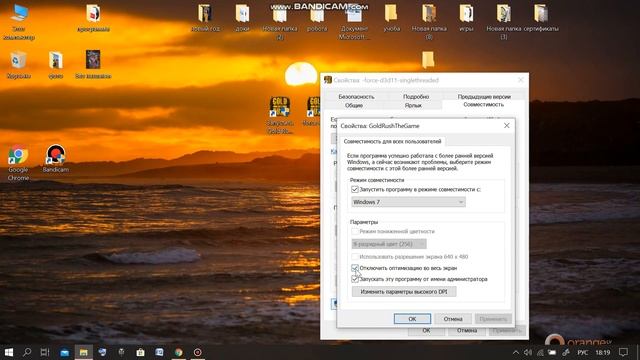Click OK in the back properties window
This screenshot has width=640, height=360.
426,330
